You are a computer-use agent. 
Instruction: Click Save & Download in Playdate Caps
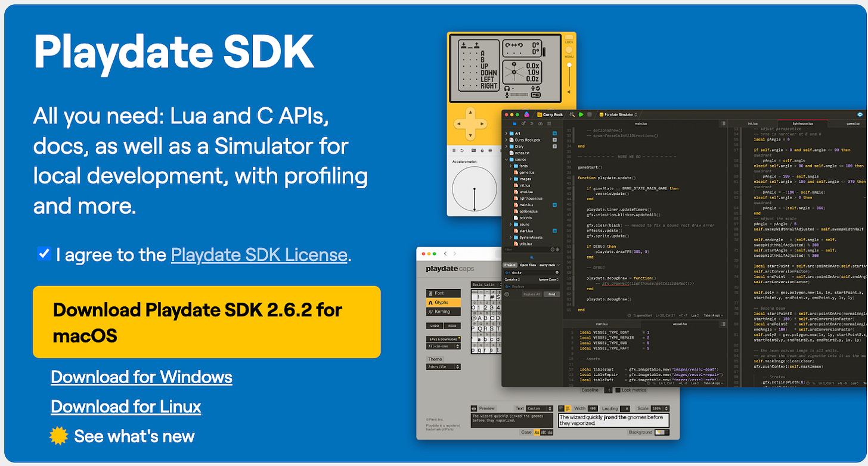444,339
